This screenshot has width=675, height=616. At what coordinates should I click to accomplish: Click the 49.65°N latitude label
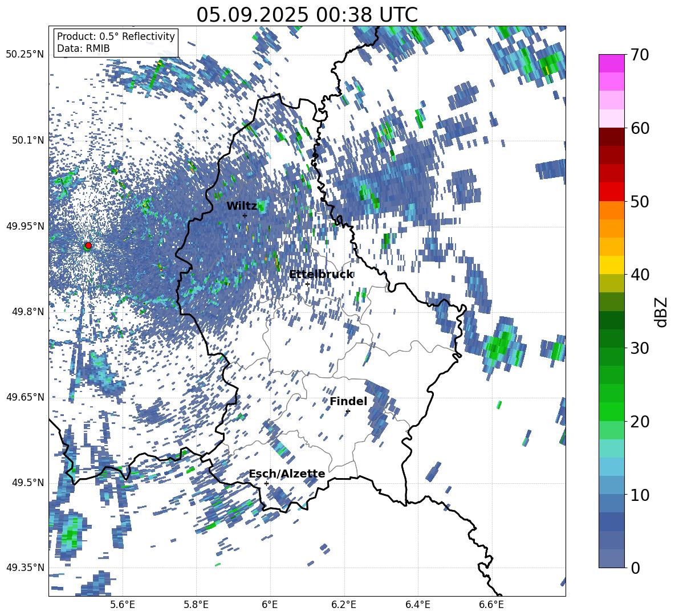pyautogui.click(x=25, y=397)
